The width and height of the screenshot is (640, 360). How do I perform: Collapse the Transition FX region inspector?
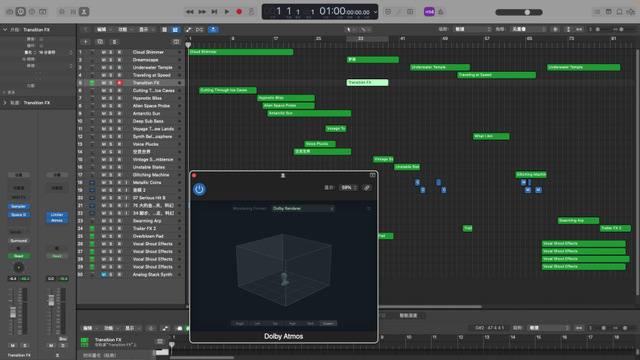coord(5,29)
